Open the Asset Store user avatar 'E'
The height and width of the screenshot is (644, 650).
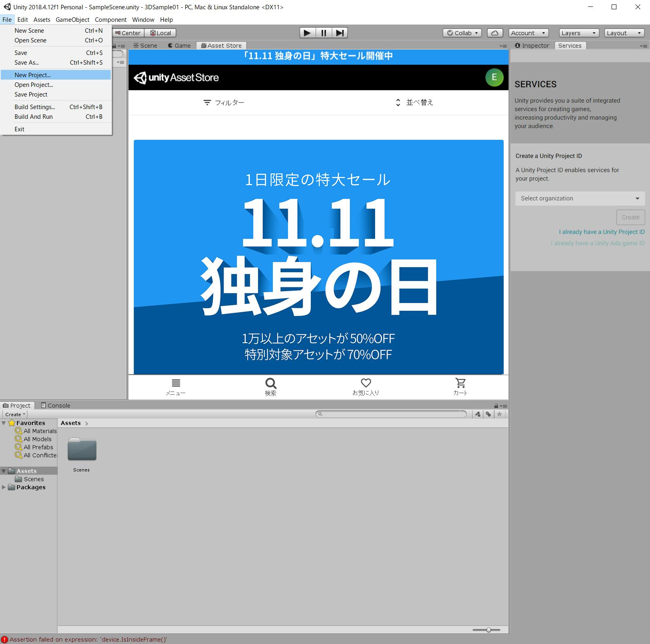tap(494, 77)
